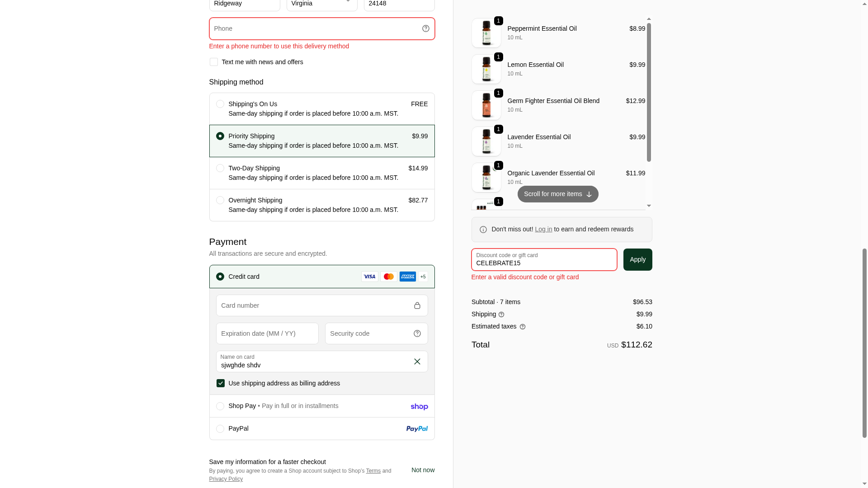The width and height of the screenshot is (868, 488).
Task: Click the order list scroll-down arrow
Action: coord(649,206)
